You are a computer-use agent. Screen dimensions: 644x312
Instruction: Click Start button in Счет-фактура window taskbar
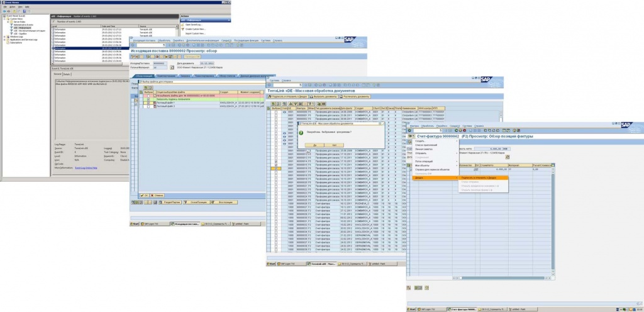click(x=412, y=309)
